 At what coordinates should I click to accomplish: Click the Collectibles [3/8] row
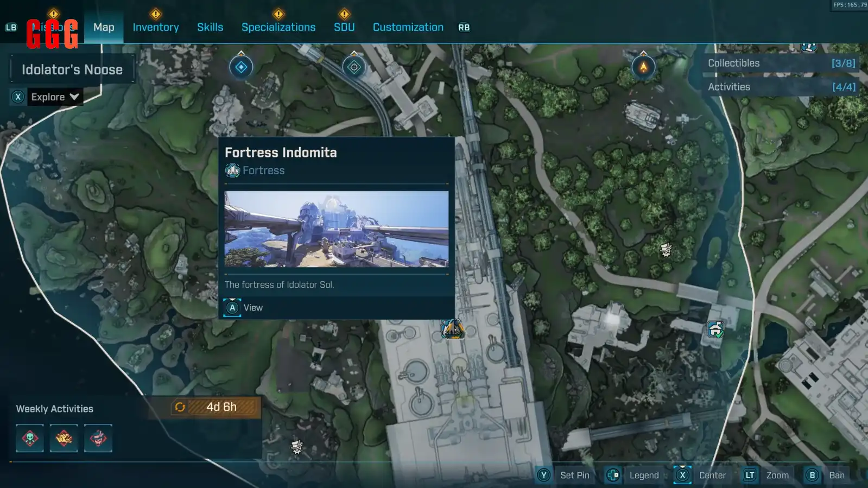(781, 63)
